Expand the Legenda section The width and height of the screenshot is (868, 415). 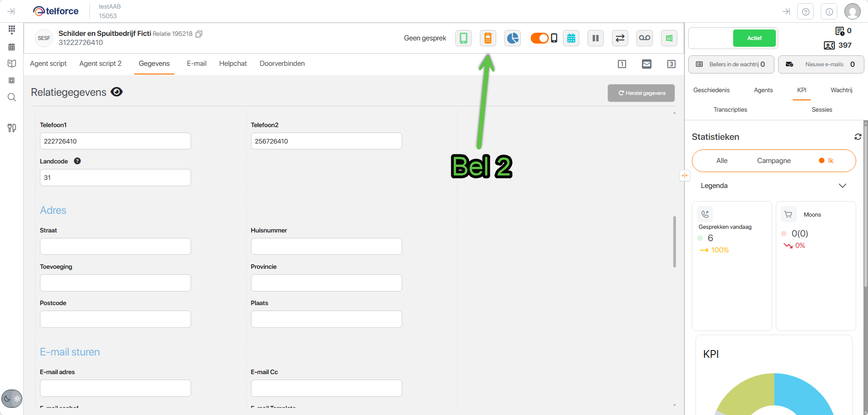[842, 186]
